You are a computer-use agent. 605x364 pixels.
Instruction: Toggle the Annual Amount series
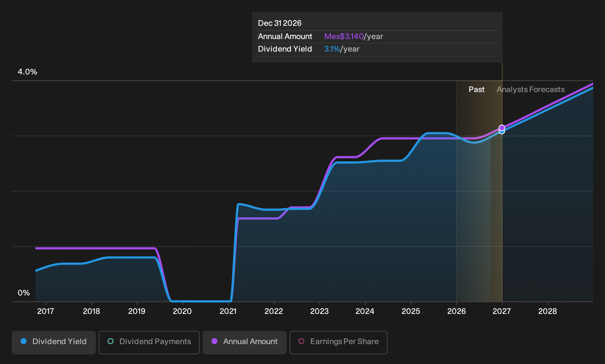point(245,342)
